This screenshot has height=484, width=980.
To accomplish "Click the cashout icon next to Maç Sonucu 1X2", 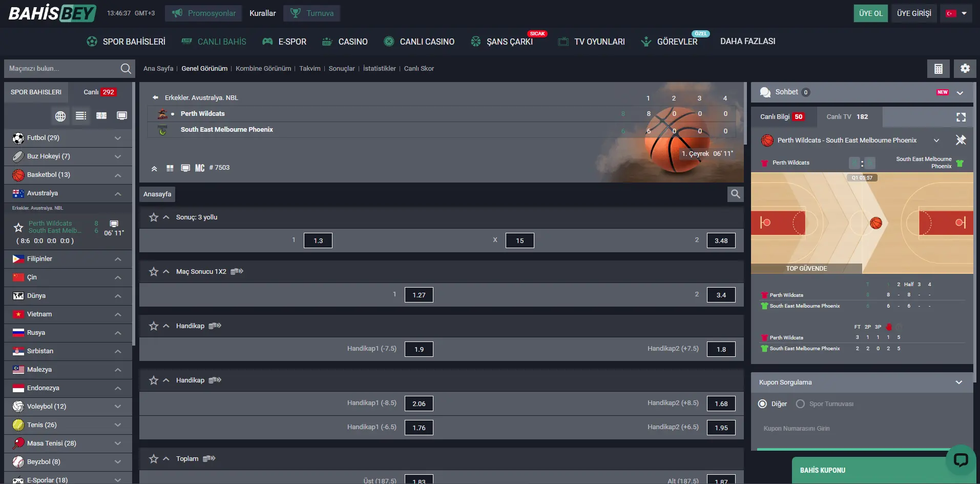I will tap(237, 271).
